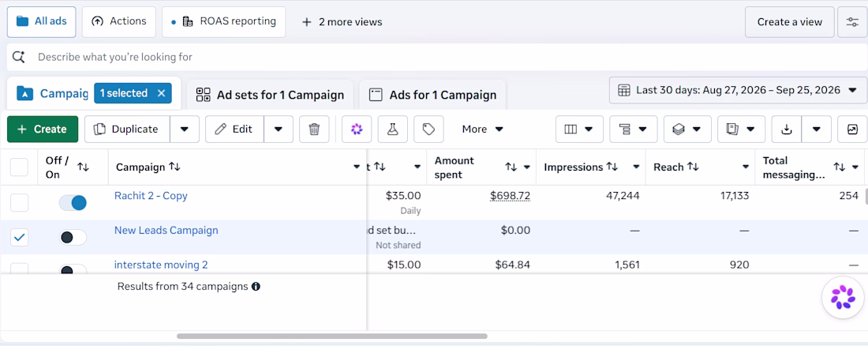Click the 47,244 impressions cell
Screen dimensions: 868x346
click(623, 196)
